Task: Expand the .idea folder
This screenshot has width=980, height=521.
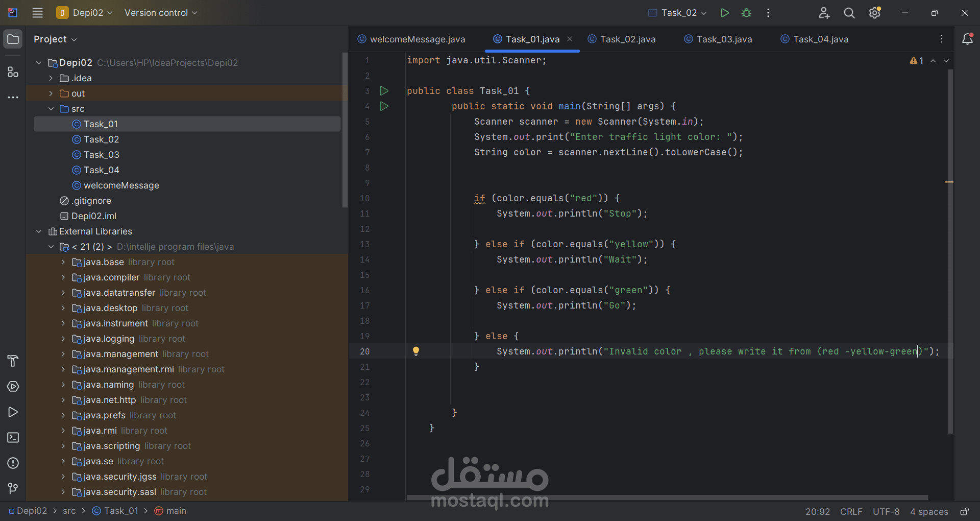Action: 51,78
